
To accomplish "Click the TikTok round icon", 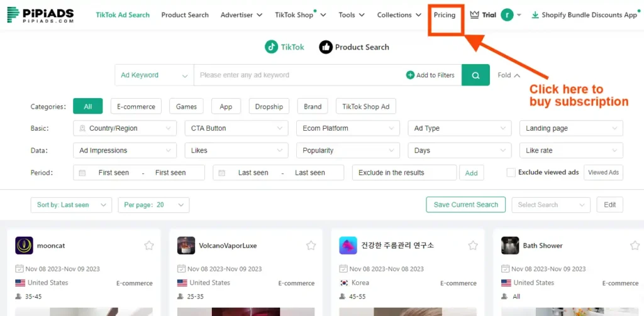I will [271, 47].
